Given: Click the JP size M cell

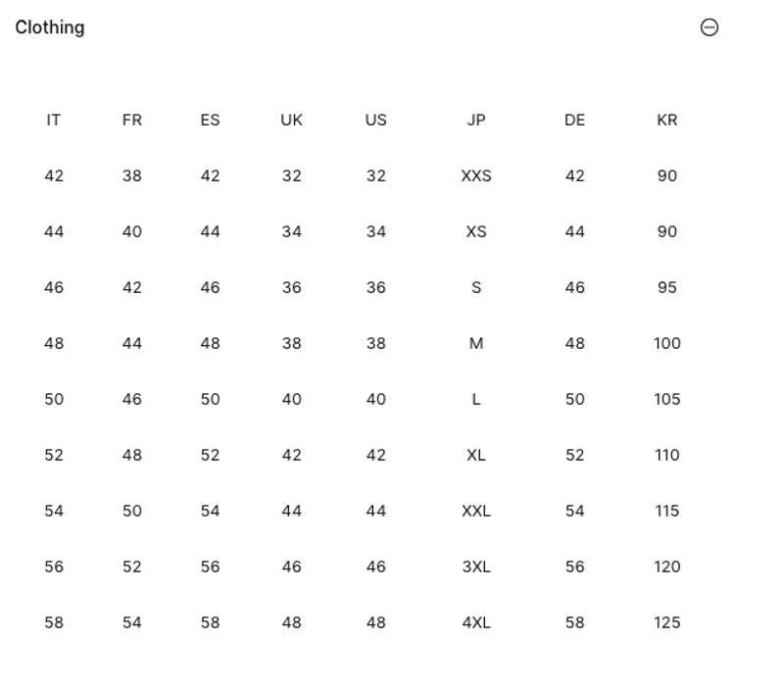Looking at the screenshot, I should click(476, 343).
